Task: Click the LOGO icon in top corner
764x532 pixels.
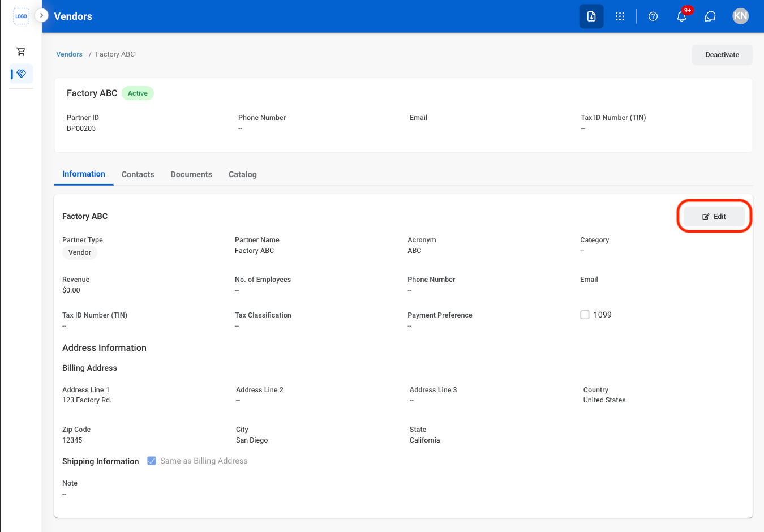Action: (x=21, y=16)
